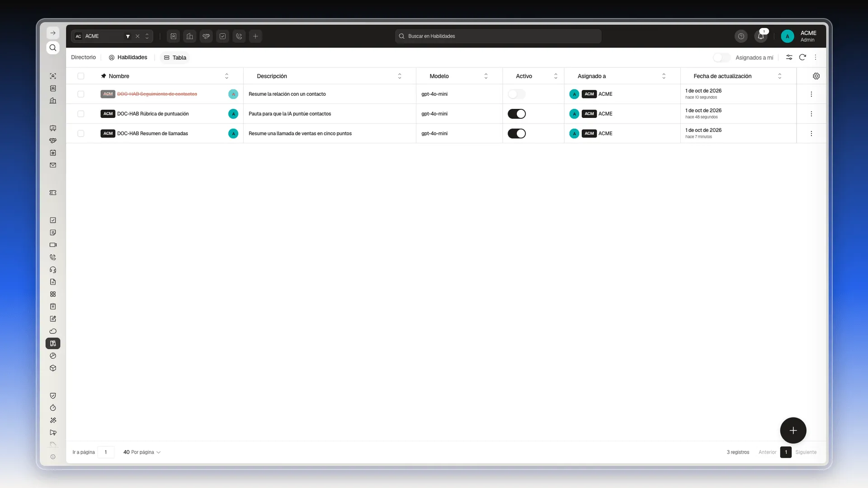
Task: Sort by the Modelo column arrows
Action: 486,76
